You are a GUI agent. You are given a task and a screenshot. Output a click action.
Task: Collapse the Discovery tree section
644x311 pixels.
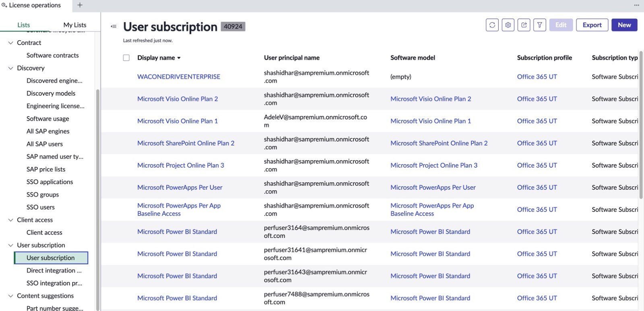(x=11, y=68)
